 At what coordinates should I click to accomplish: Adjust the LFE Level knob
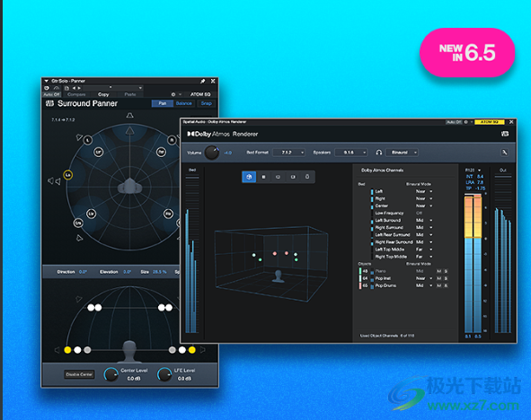point(164,374)
